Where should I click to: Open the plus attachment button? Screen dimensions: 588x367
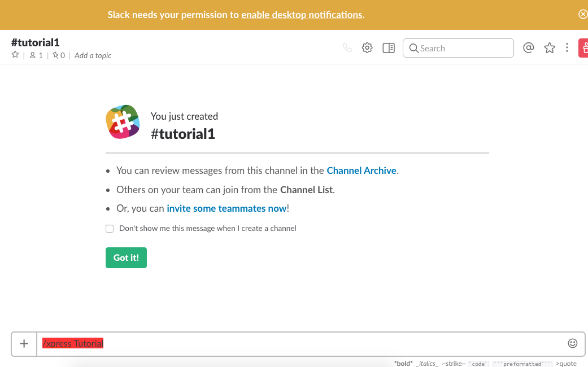[24, 343]
